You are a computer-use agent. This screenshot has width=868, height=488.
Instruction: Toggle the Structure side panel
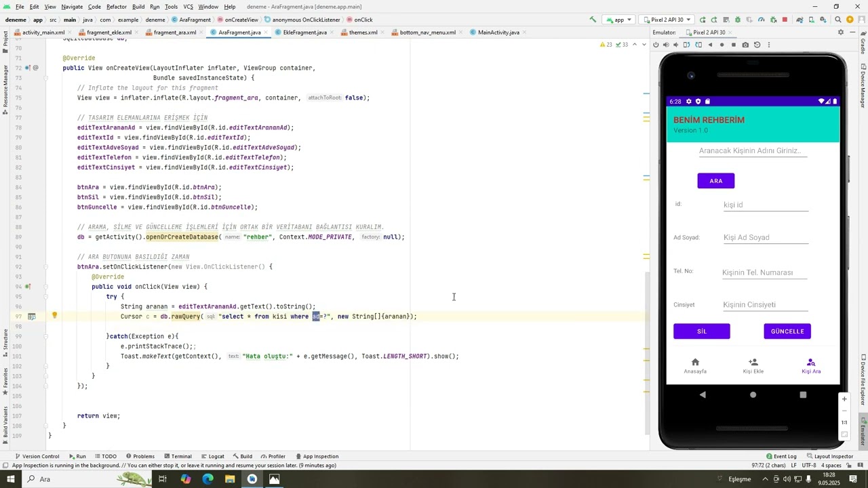5,343
